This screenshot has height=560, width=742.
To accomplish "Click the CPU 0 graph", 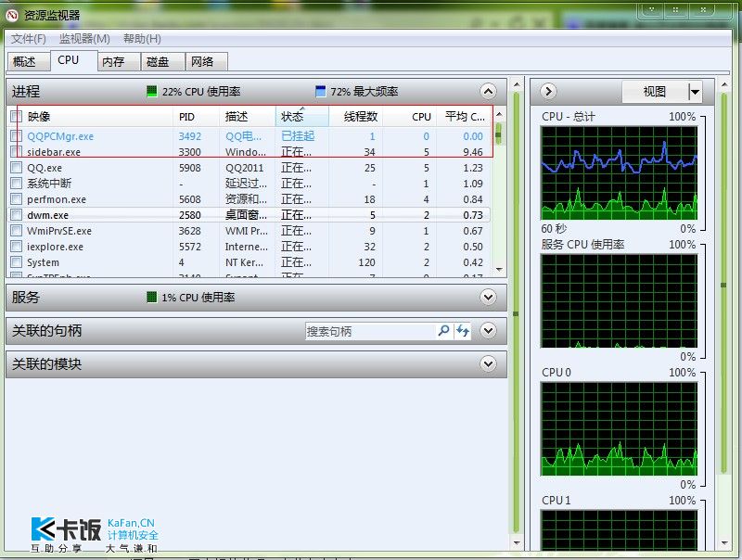I will [619, 429].
